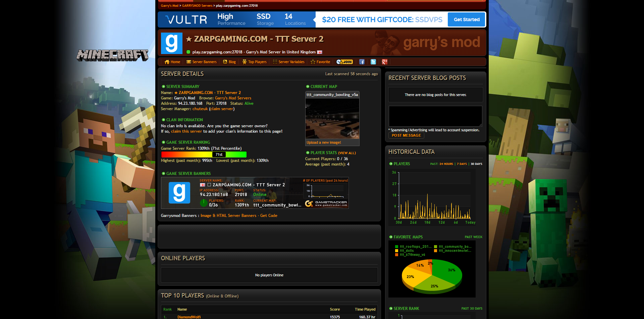Open Server Variables nav item
The height and width of the screenshot is (319, 644).
pos(288,62)
